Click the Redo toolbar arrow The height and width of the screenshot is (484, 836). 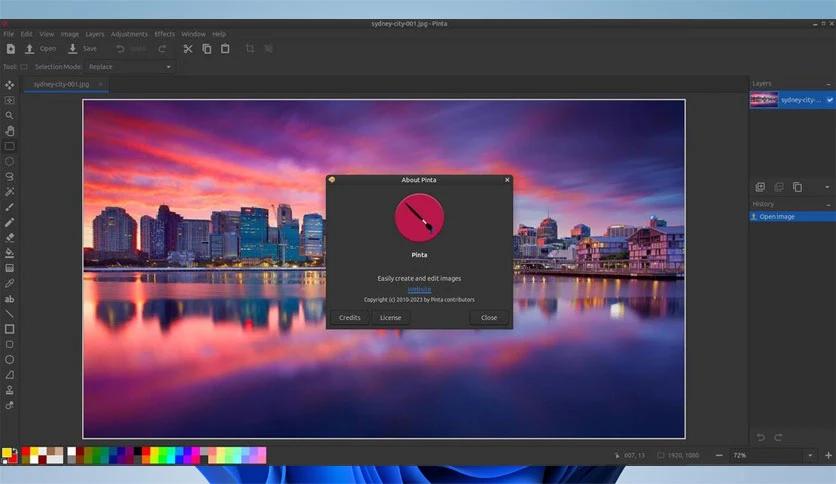(x=162, y=49)
